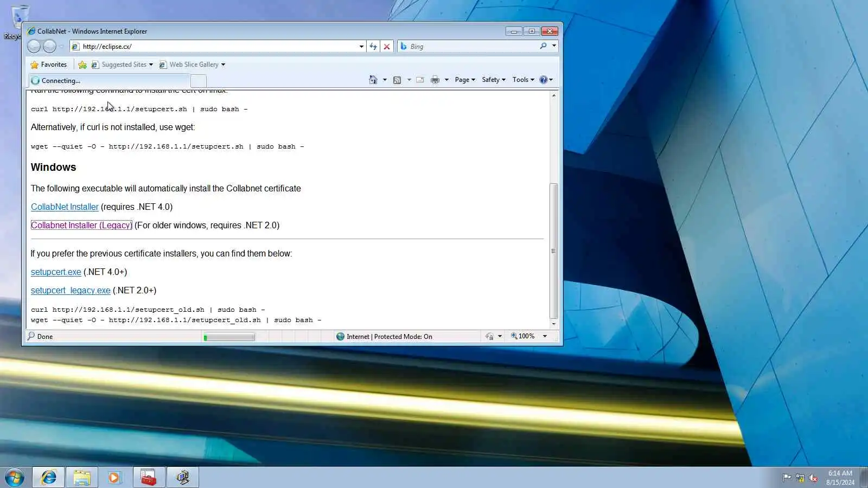Image resolution: width=868 pixels, height=488 pixels.
Task: Click the Internet Explorer taskbar icon
Action: pyautogui.click(x=49, y=478)
